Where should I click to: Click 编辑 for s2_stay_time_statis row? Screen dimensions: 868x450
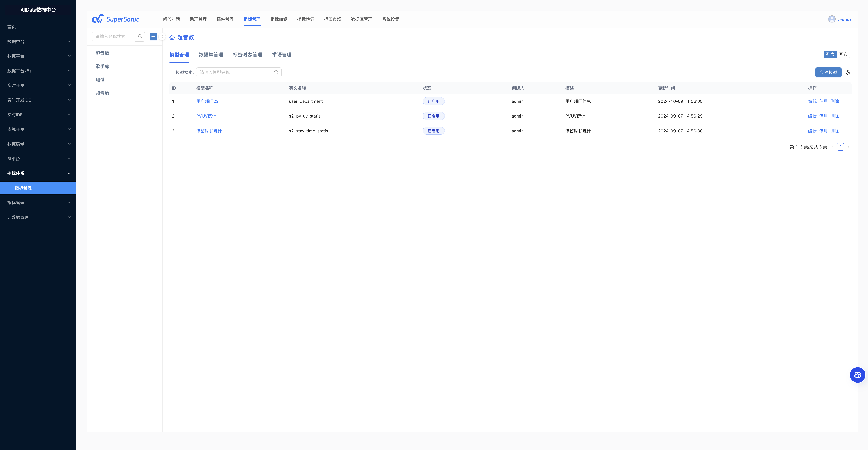click(812, 131)
